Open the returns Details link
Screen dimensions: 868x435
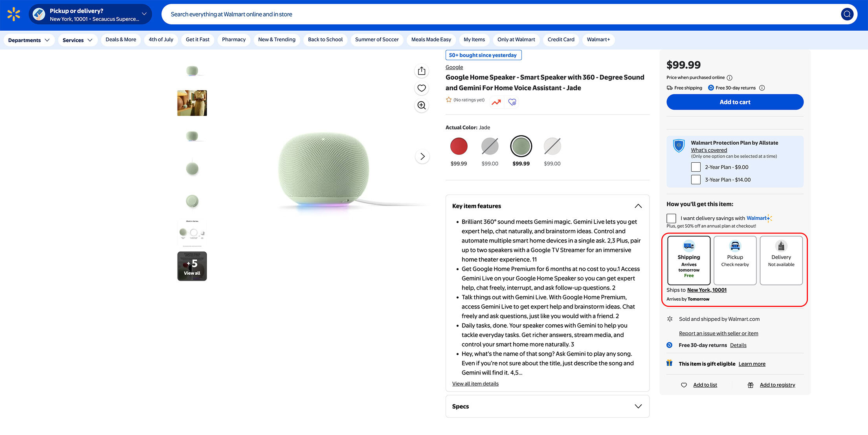tap(738, 345)
